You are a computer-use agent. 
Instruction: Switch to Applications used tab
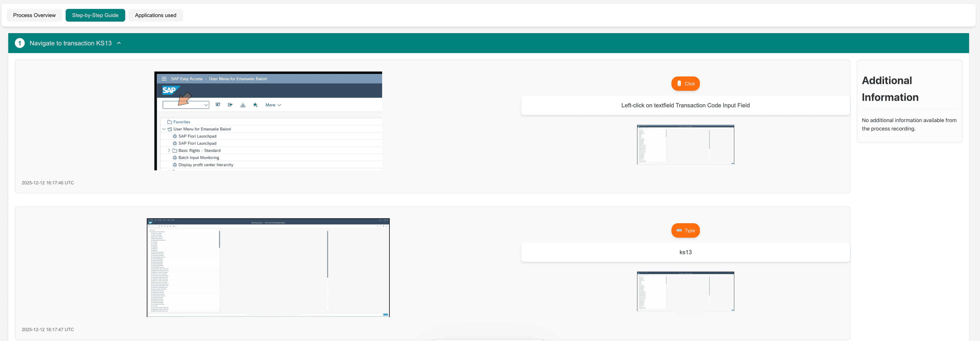(156, 15)
